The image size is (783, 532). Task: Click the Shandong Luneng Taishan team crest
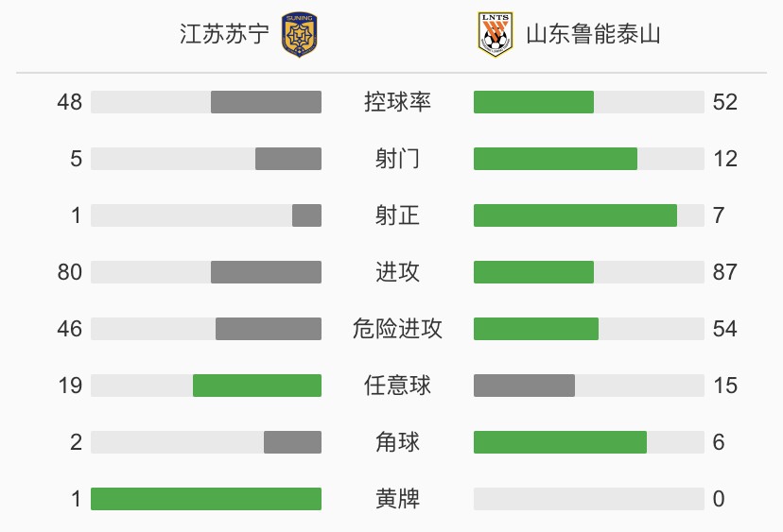(x=495, y=34)
